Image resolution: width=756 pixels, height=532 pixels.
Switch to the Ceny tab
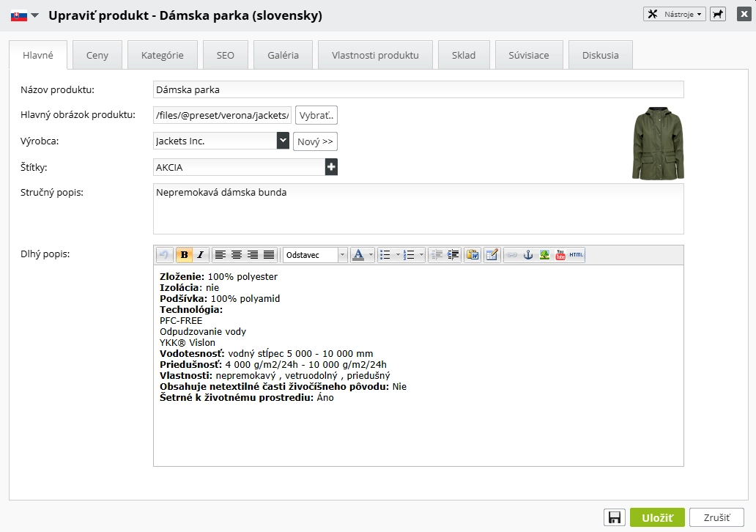[x=97, y=55]
